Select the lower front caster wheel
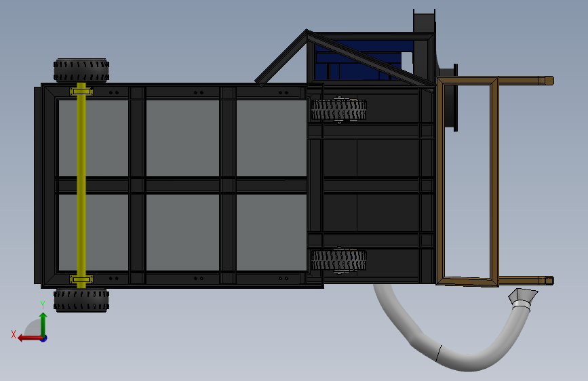Screen dimensions: 588x381 (338, 260)
